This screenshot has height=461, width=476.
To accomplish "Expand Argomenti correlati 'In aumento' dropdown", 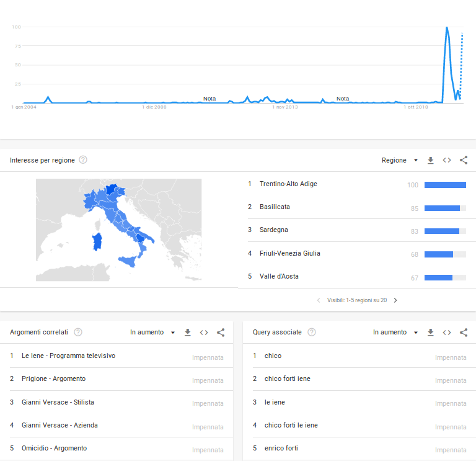I will point(152,333).
